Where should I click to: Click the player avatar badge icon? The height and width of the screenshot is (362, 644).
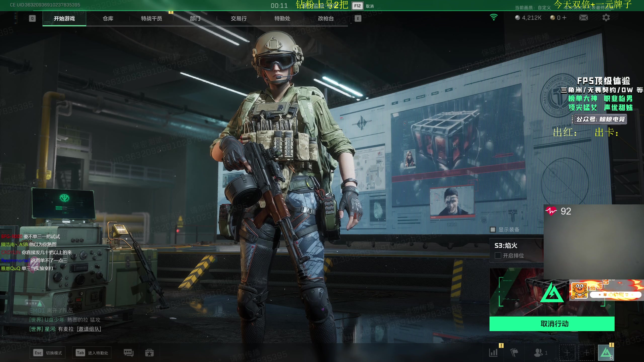pyautogui.click(x=606, y=353)
